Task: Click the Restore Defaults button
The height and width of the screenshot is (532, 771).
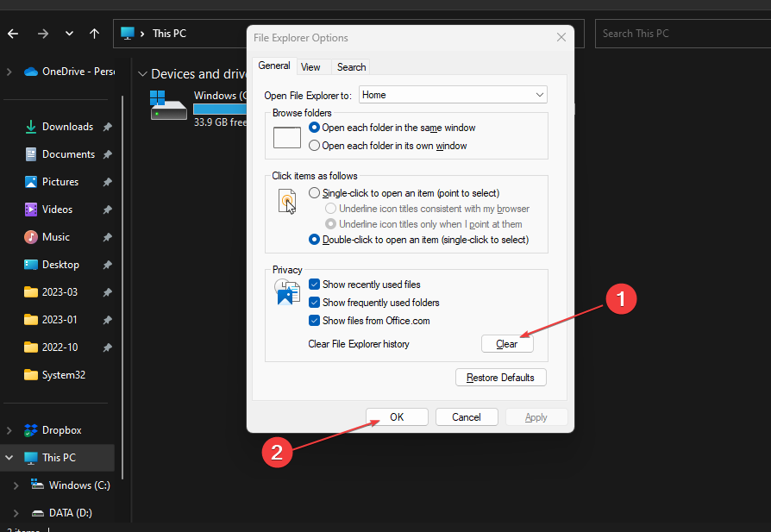Action: pos(500,378)
